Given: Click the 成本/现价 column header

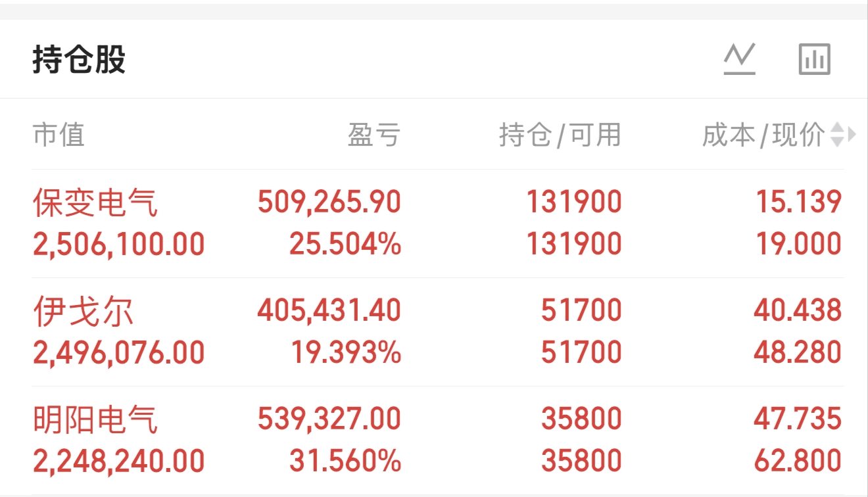Looking at the screenshot, I should pos(763,135).
